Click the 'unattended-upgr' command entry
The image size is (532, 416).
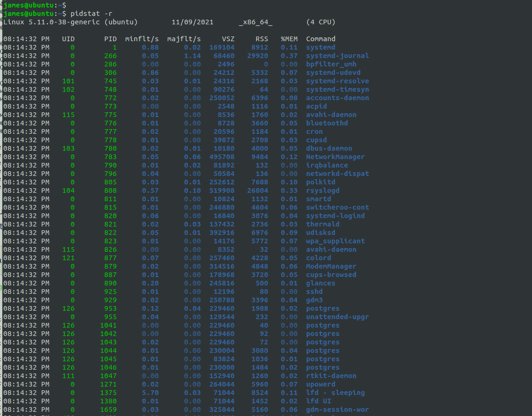coord(338,317)
